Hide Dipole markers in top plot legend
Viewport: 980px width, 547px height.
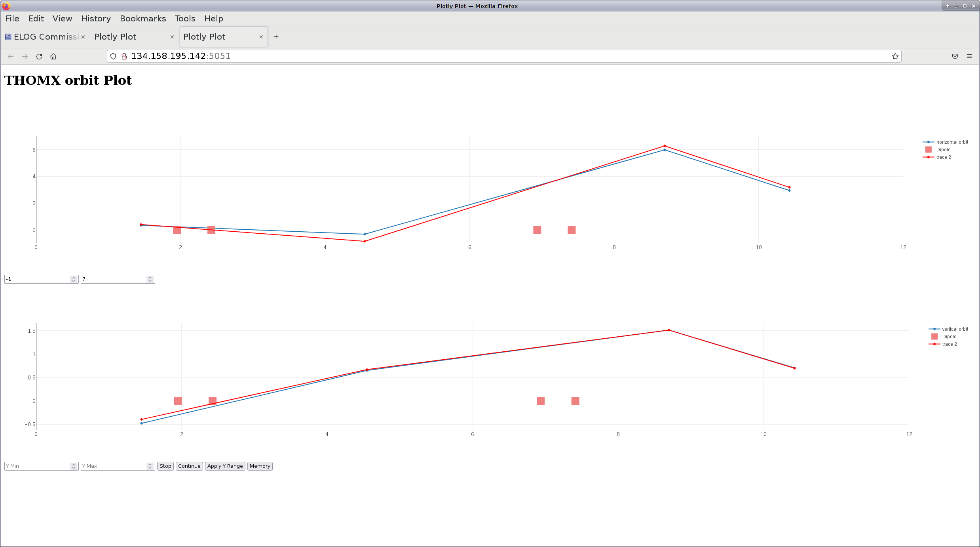tap(943, 150)
